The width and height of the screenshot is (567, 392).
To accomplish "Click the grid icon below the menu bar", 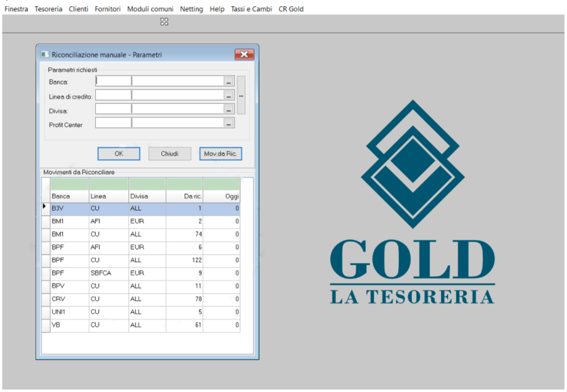I will [164, 22].
